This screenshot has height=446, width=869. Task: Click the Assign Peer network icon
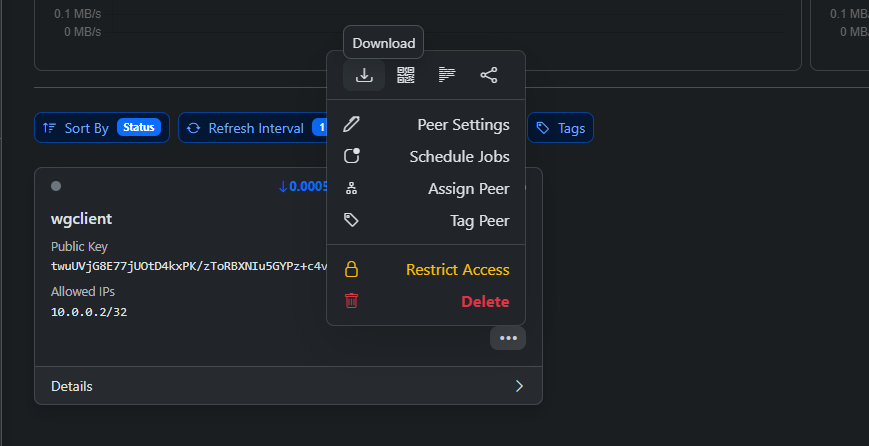351,188
